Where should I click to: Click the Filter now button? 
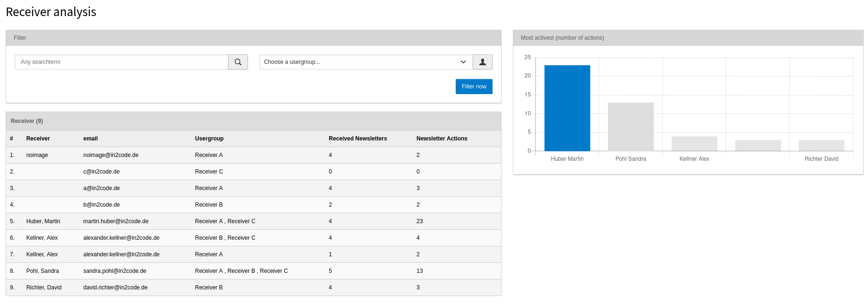[x=474, y=87]
